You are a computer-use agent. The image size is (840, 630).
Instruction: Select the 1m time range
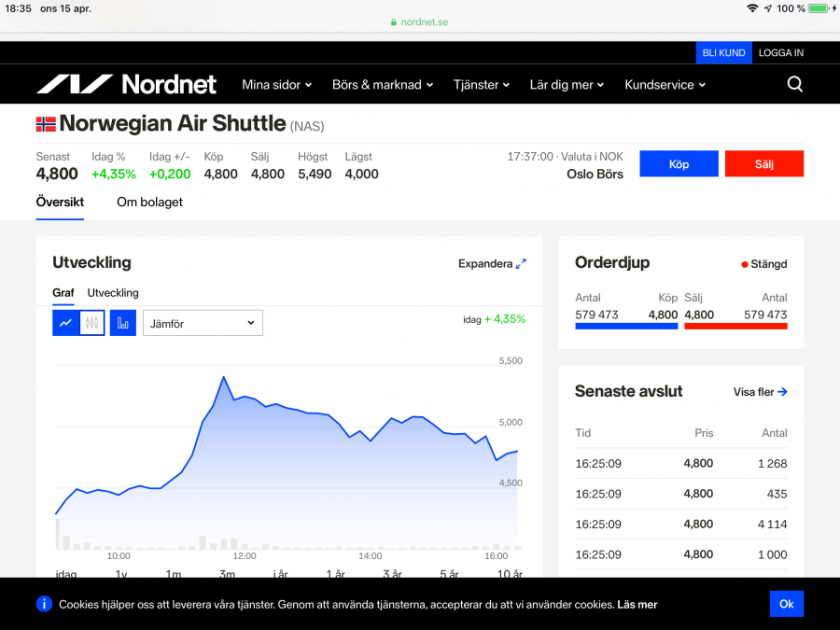(174, 573)
